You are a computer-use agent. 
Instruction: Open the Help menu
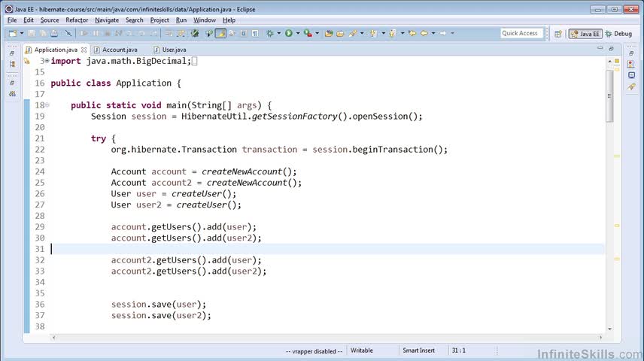coord(229,20)
